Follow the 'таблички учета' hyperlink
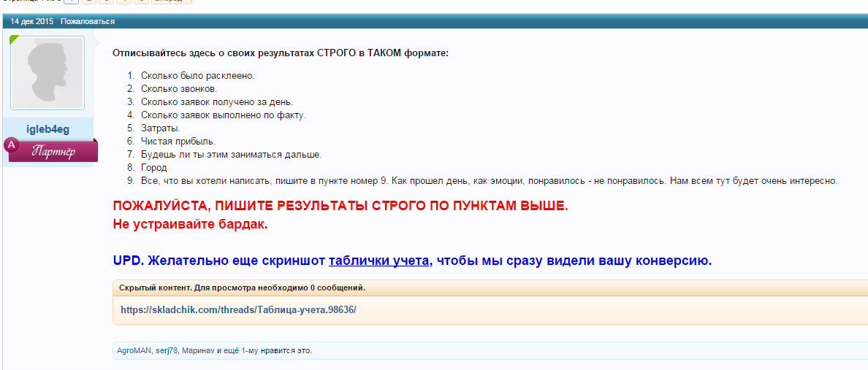This screenshot has height=370, width=868. click(x=380, y=261)
